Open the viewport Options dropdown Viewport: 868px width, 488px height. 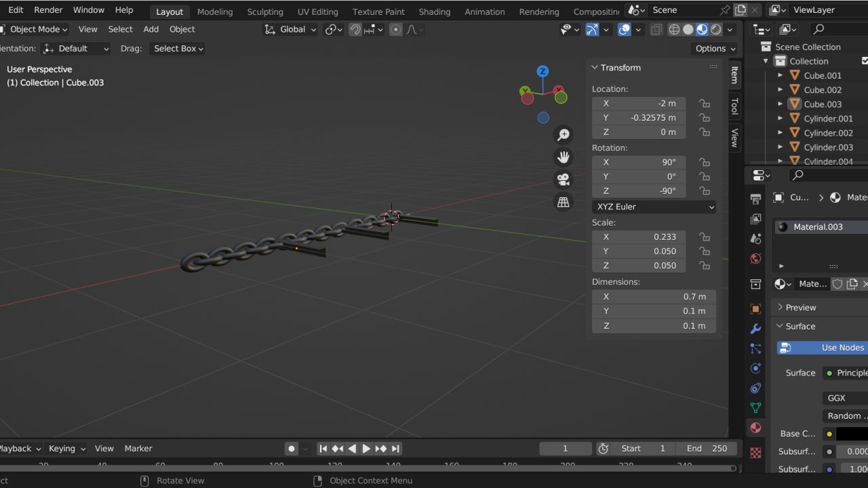tap(715, 48)
